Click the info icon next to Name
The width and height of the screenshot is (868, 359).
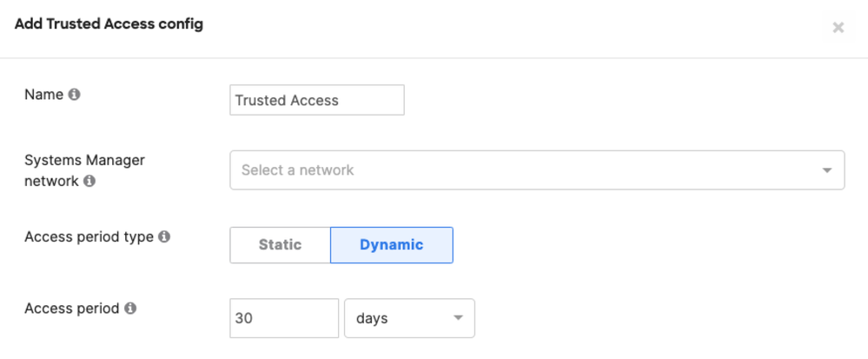coord(74,95)
